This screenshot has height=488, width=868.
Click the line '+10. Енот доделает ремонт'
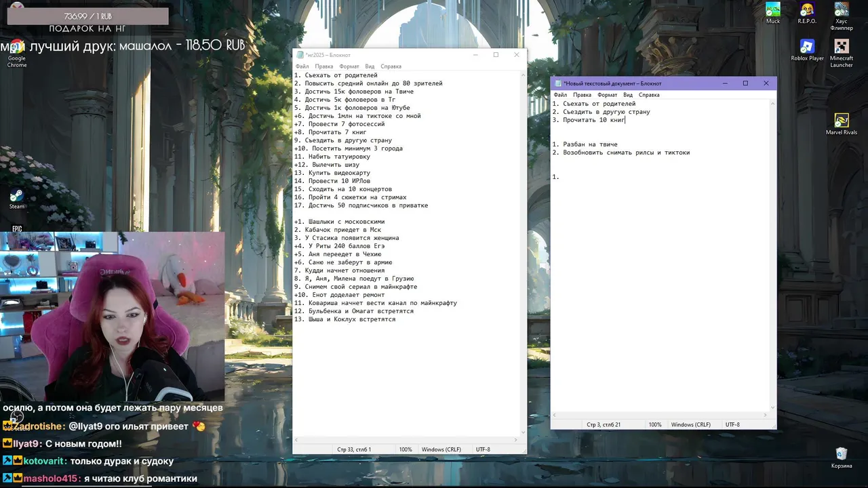[340, 295]
